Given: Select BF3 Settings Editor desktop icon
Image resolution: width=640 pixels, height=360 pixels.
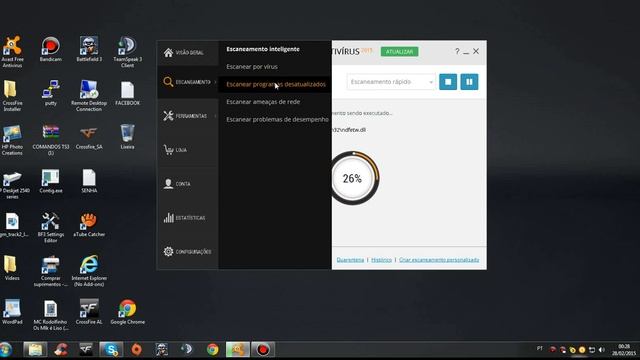Looking at the screenshot, I should click(x=51, y=227).
